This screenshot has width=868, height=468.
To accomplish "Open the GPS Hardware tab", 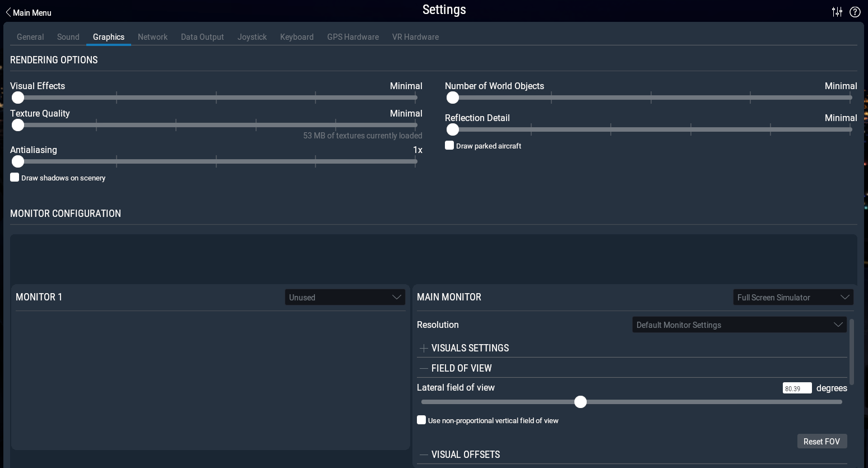I will pos(353,37).
